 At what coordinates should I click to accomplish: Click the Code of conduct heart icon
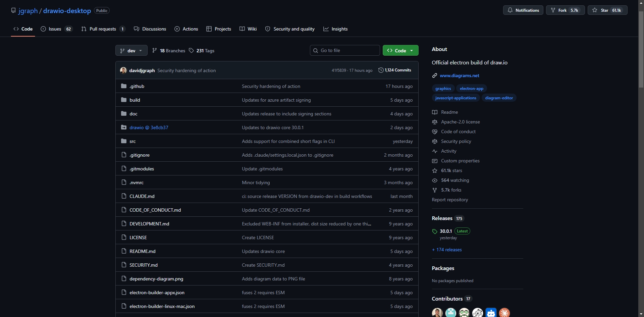pos(435,131)
